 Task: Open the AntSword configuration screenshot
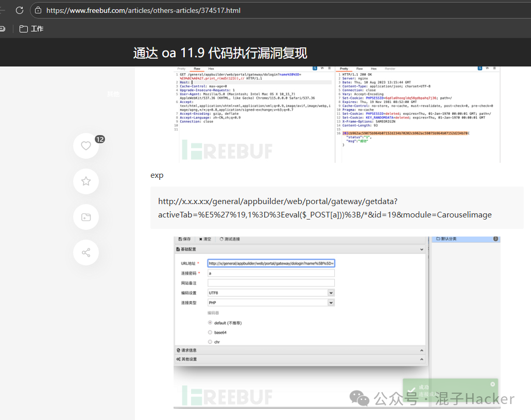coord(337,323)
